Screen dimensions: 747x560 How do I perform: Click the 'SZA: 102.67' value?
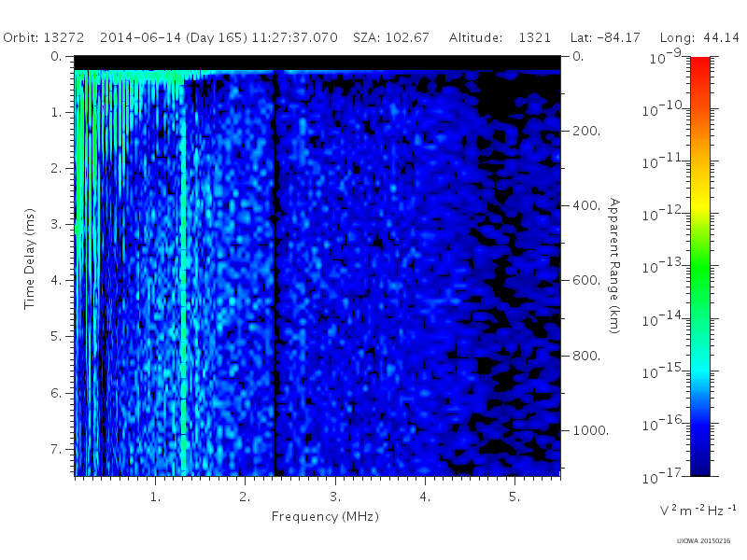click(391, 37)
